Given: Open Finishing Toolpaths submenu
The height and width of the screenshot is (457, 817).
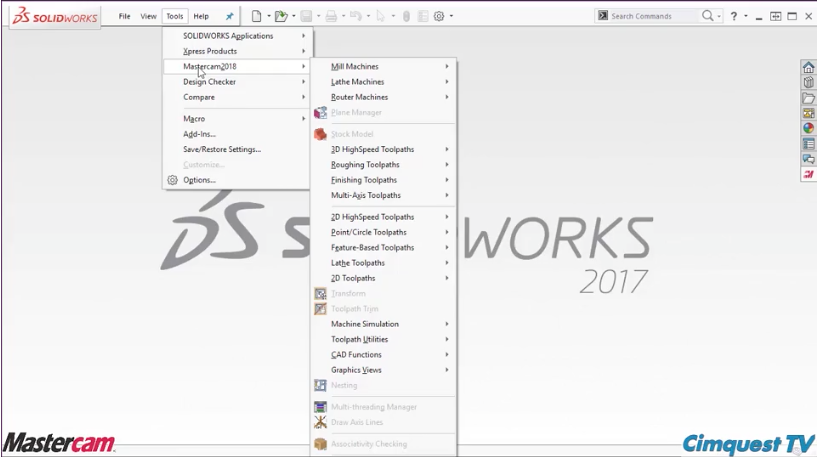Looking at the screenshot, I should (x=384, y=180).
